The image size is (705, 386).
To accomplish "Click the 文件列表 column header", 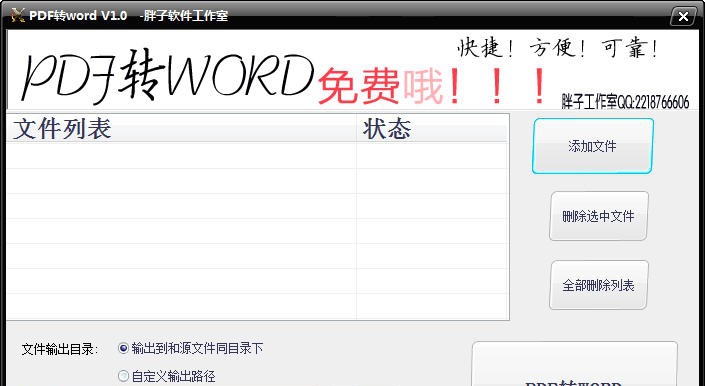I will click(181, 129).
